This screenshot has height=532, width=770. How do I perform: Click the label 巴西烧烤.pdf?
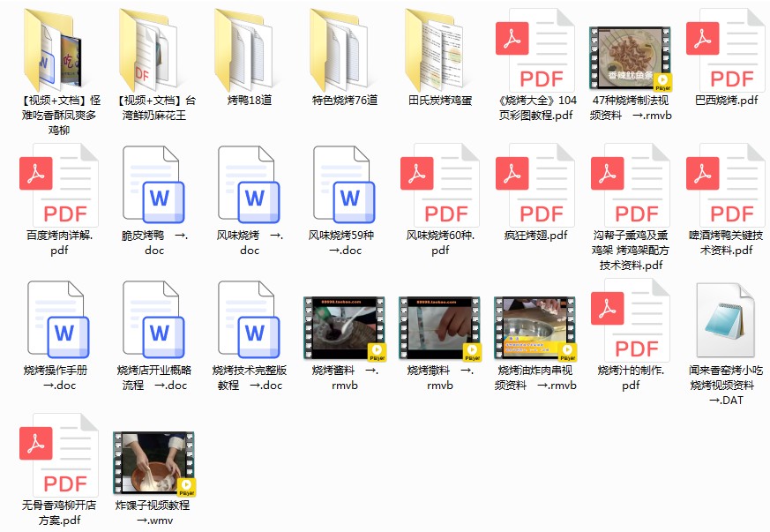pos(726,101)
